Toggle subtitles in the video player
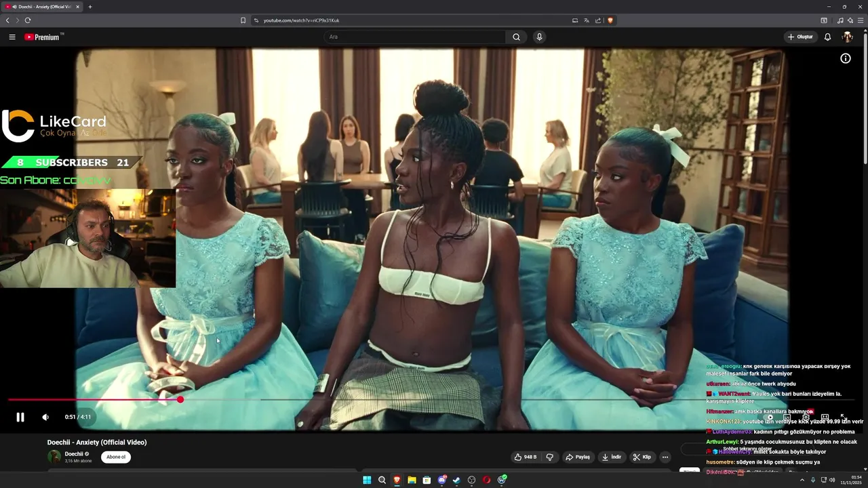Viewport: 868px width, 488px height. 787,418
